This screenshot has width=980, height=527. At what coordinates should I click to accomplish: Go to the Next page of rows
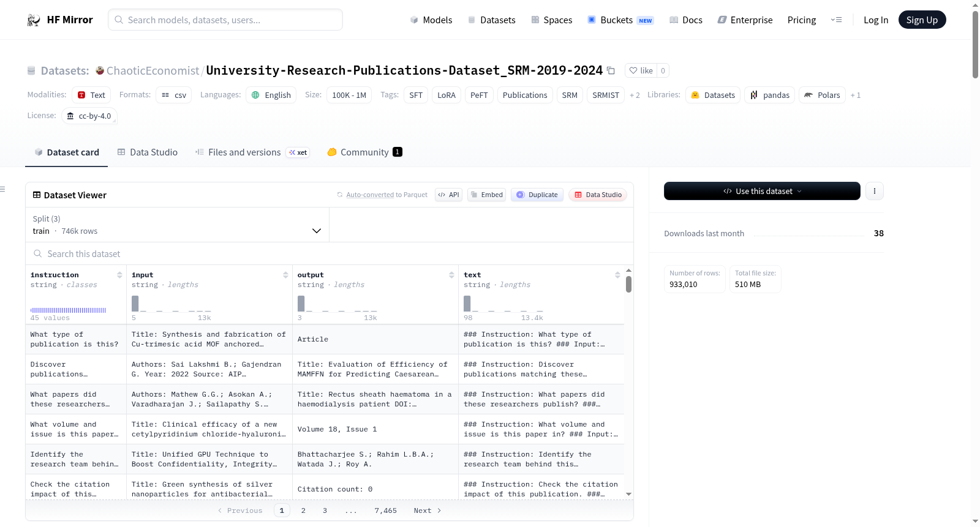[428, 510]
